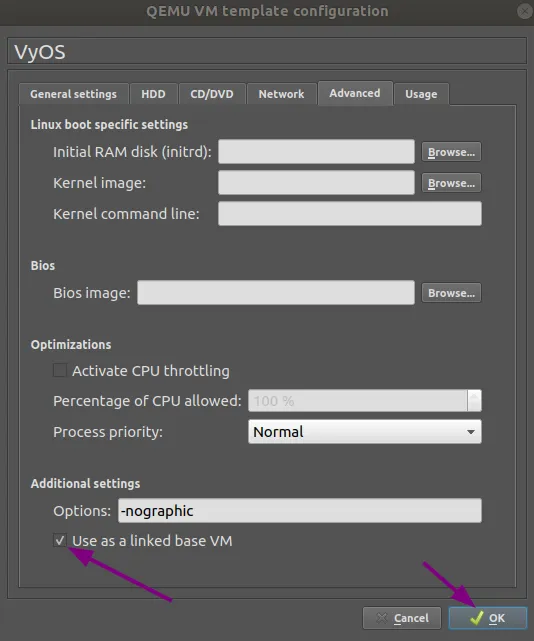Click the Cancel button with X icon
Viewport: 534px width, 641px height.
click(402, 618)
